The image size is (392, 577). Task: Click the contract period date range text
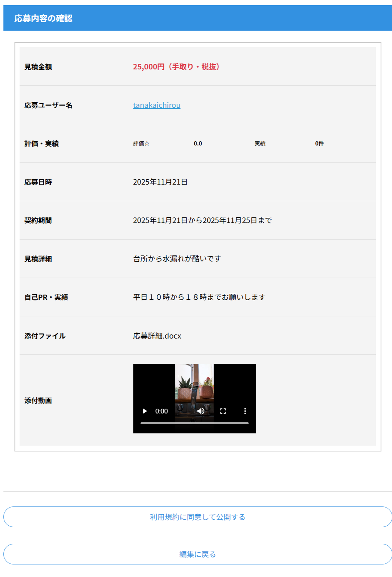click(202, 220)
